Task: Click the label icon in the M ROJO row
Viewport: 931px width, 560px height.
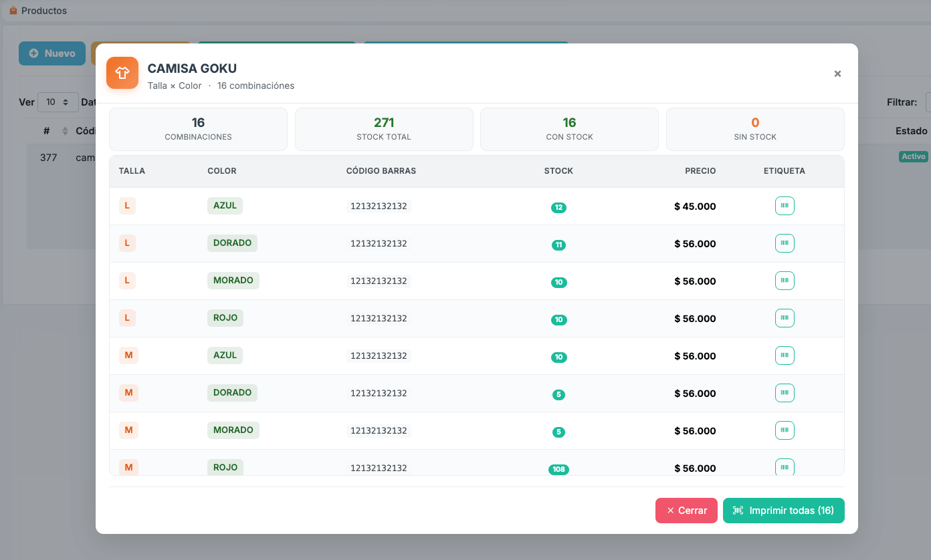Action: point(785,466)
